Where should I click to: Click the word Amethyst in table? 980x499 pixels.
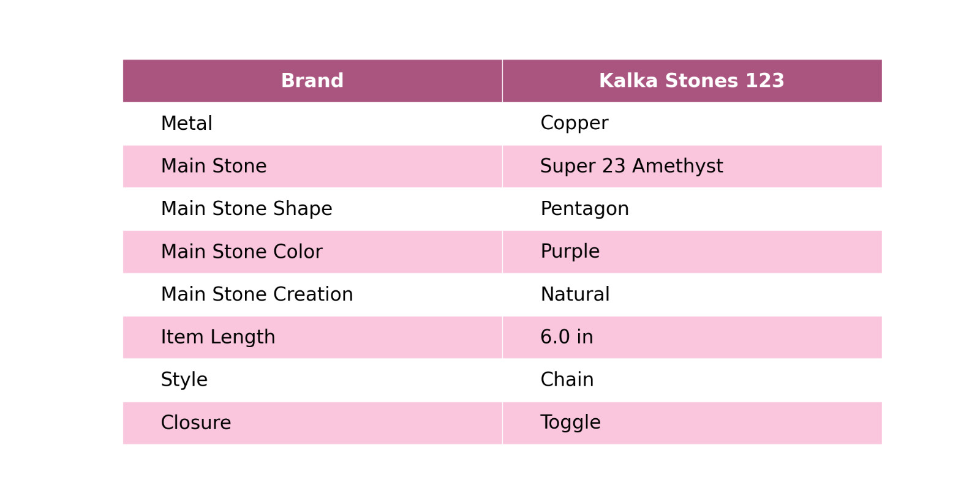pyautogui.click(x=677, y=167)
